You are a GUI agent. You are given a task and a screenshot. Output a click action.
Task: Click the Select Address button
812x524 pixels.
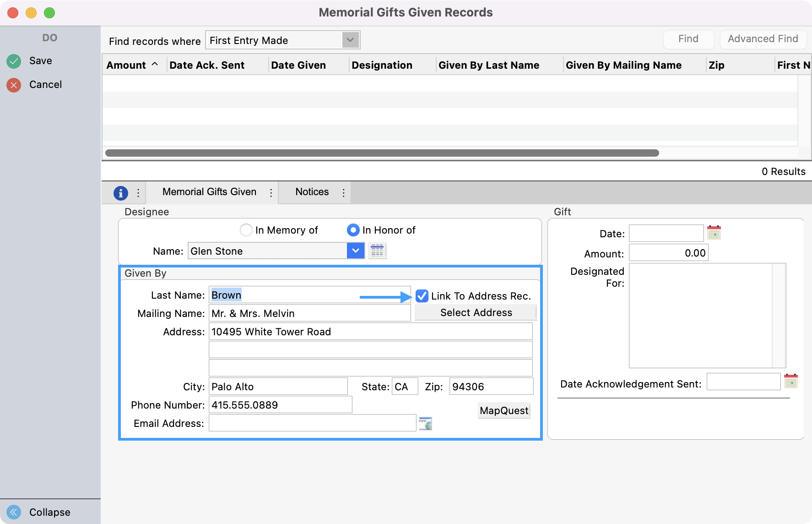[x=476, y=313]
